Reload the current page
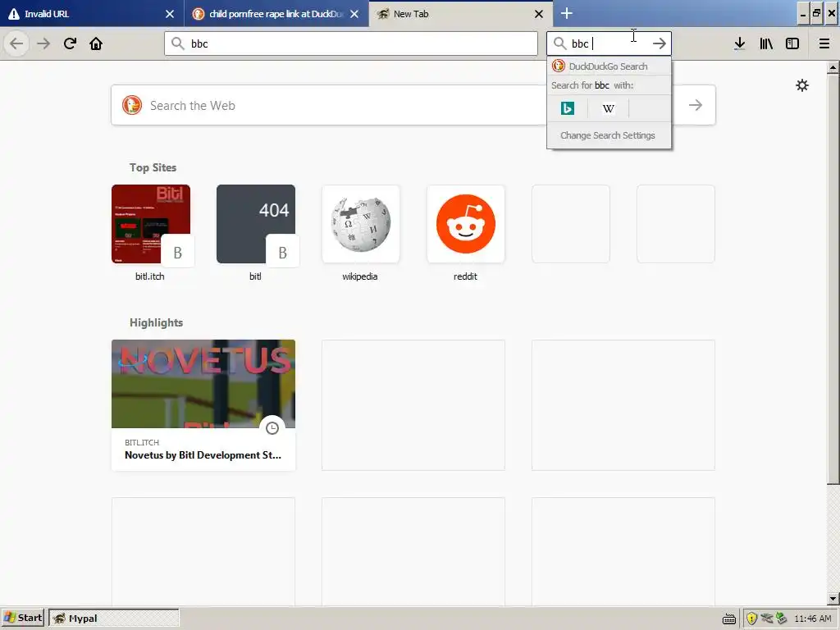840x630 pixels. pos(70,43)
